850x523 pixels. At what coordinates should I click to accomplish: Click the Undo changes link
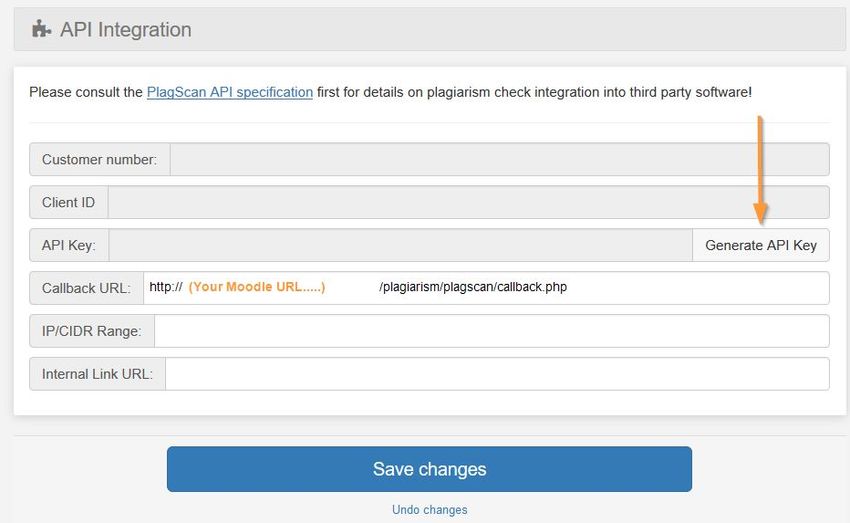pyautogui.click(x=429, y=509)
